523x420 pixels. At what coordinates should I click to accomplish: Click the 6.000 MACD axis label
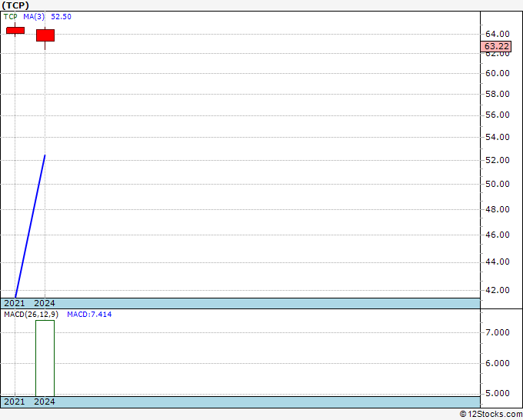(x=498, y=363)
